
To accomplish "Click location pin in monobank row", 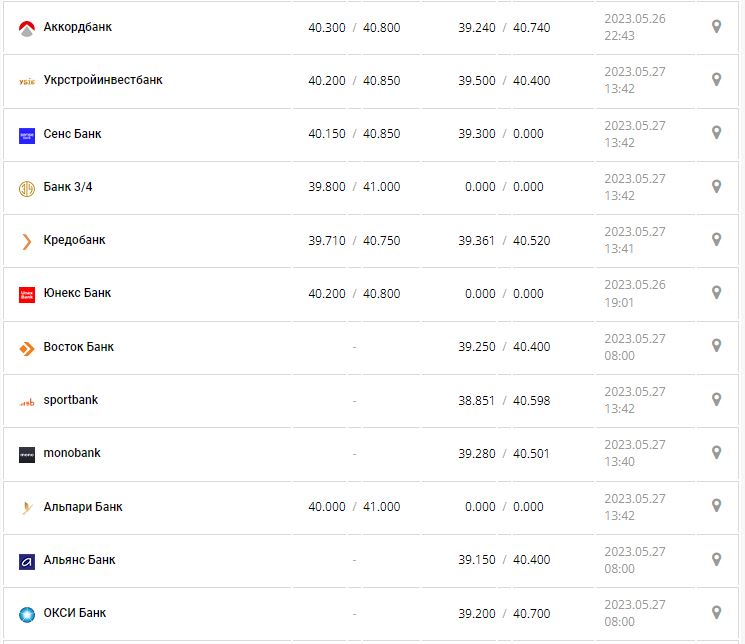I will point(716,452).
